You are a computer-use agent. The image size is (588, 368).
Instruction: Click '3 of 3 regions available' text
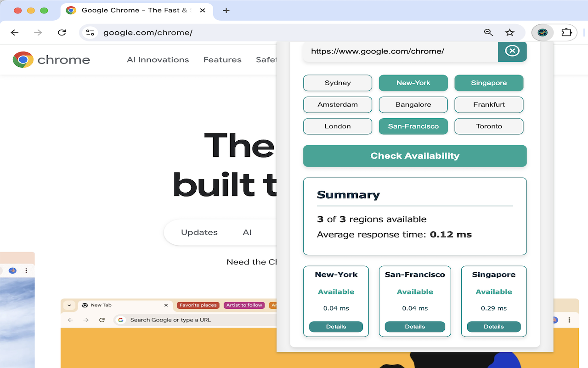tap(372, 219)
